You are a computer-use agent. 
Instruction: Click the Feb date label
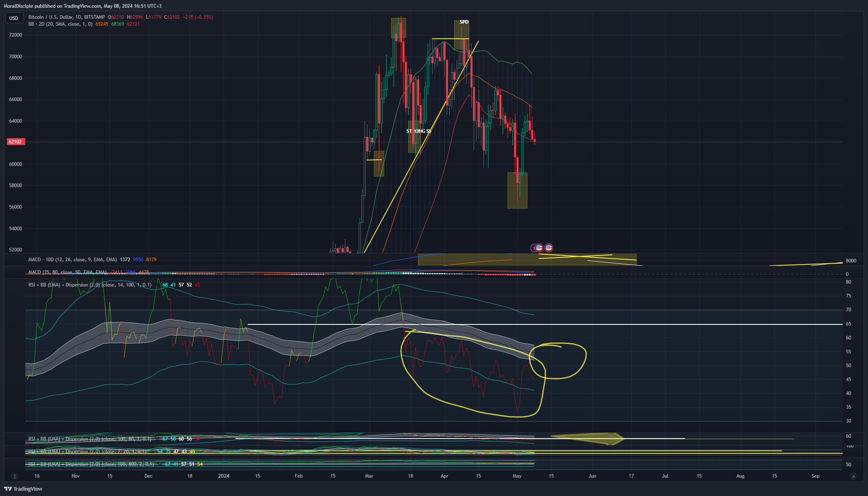coord(299,476)
